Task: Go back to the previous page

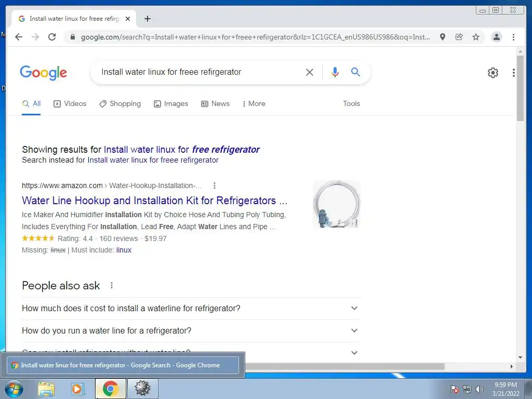Action: click(19, 37)
